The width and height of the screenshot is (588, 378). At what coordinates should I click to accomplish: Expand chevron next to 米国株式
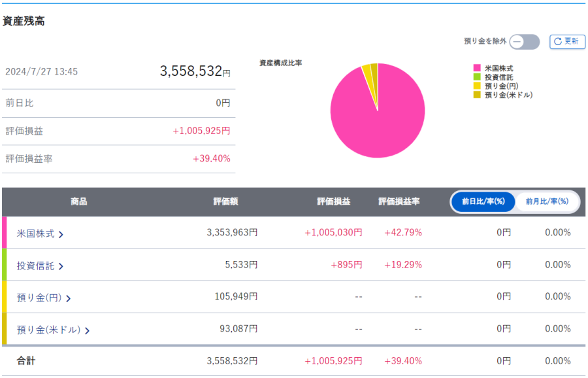tap(61, 233)
